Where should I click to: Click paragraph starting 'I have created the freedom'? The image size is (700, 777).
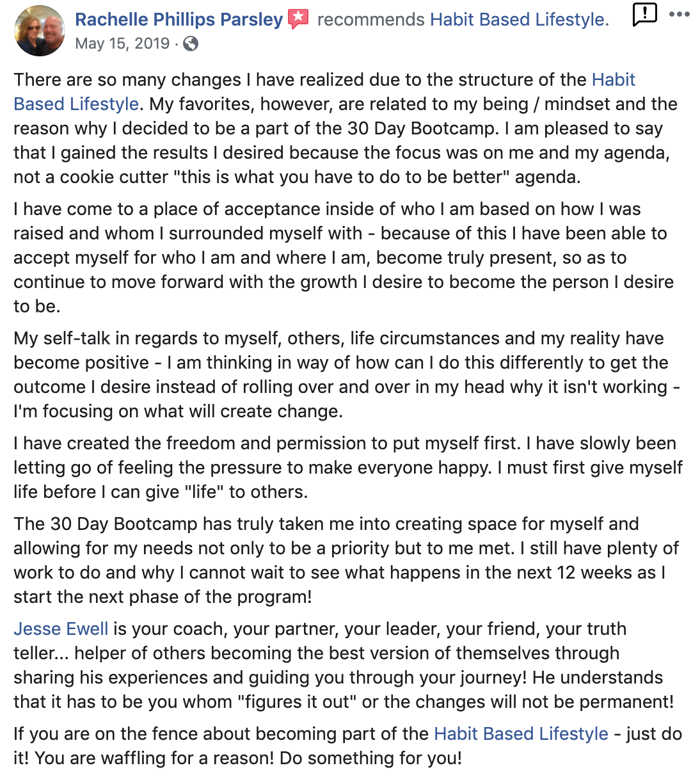[x=348, y=467]
